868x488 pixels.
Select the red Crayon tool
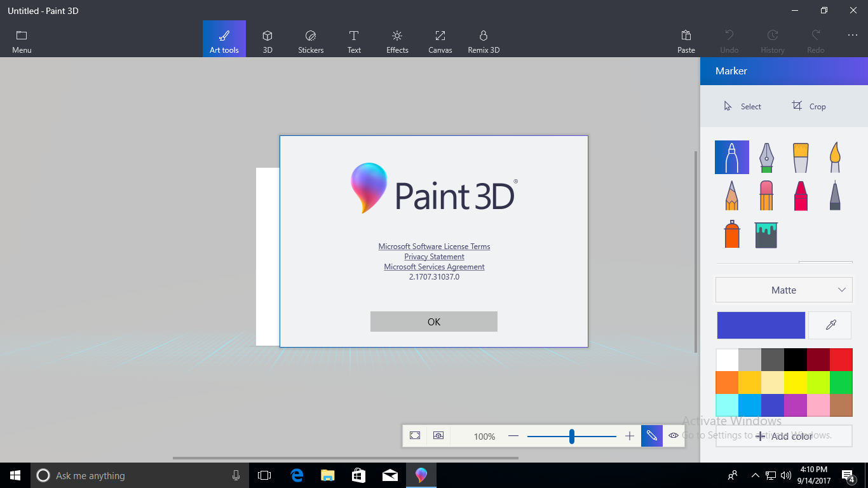point(801,195)
